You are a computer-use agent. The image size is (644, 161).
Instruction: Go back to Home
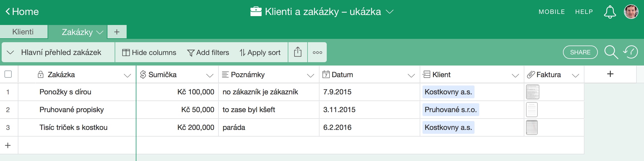pos(22,12)
